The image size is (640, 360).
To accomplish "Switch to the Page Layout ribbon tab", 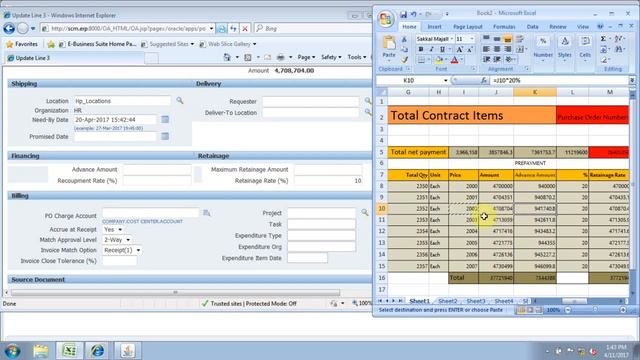I will tap(468, 27).
